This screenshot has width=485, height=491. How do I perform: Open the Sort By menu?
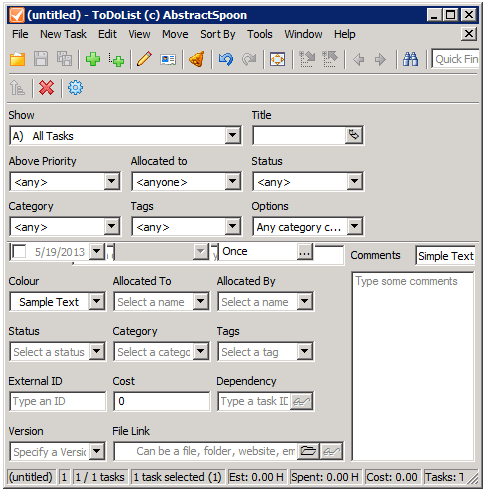click(218, 34)
